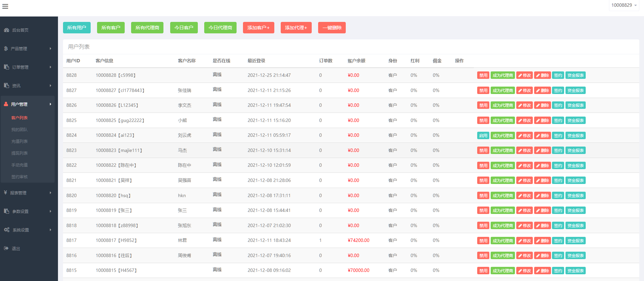Click the 一键删除 button
This screenshot has width=644, height=281.
[332, 28]
